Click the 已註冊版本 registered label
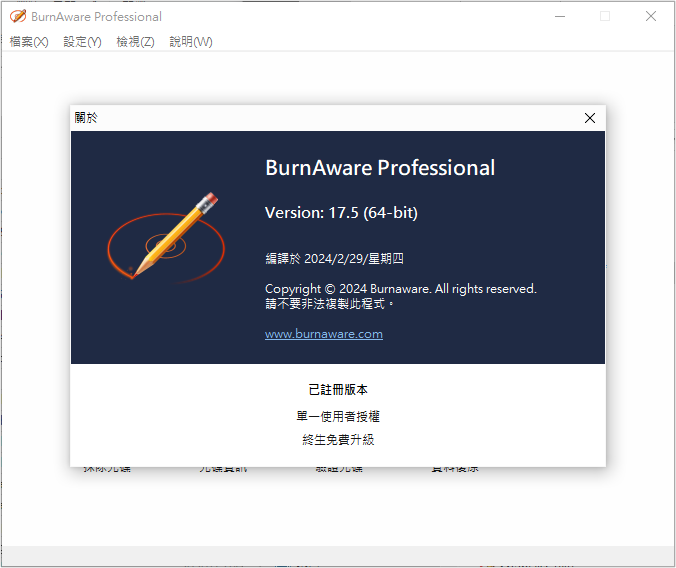Viewport: 676px width, 568px height. point(338,390)
